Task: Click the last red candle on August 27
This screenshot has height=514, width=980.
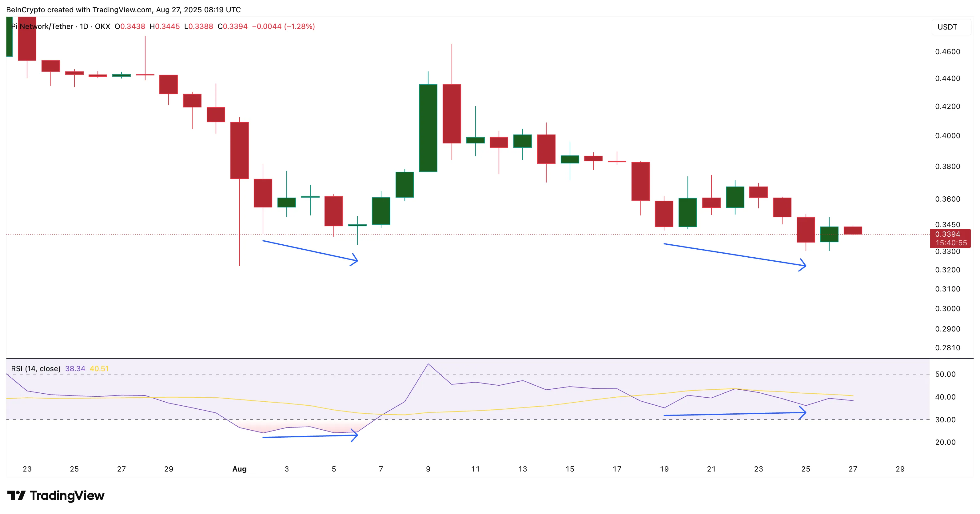Action: [853, 230]
